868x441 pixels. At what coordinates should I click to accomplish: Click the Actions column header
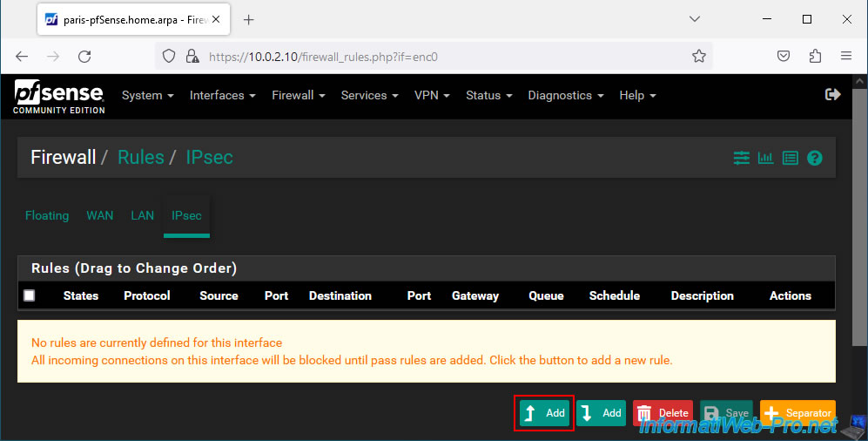790,295
